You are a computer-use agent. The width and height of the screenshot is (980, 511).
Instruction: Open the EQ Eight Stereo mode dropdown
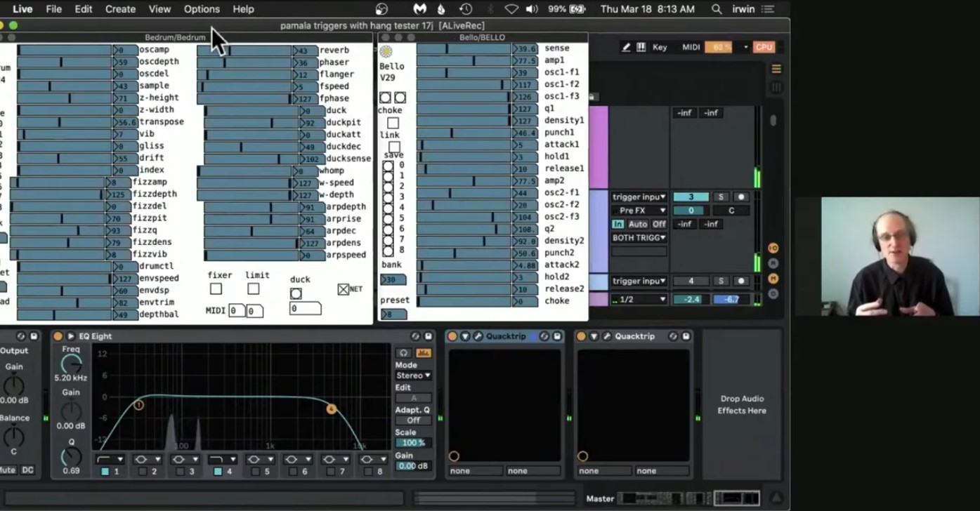point(412,376)
